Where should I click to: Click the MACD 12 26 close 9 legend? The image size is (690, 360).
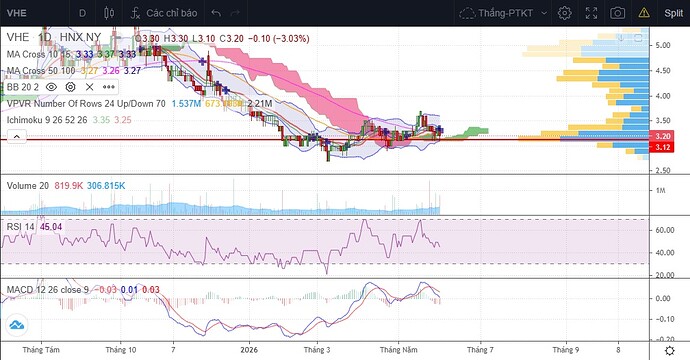point(48,290)
